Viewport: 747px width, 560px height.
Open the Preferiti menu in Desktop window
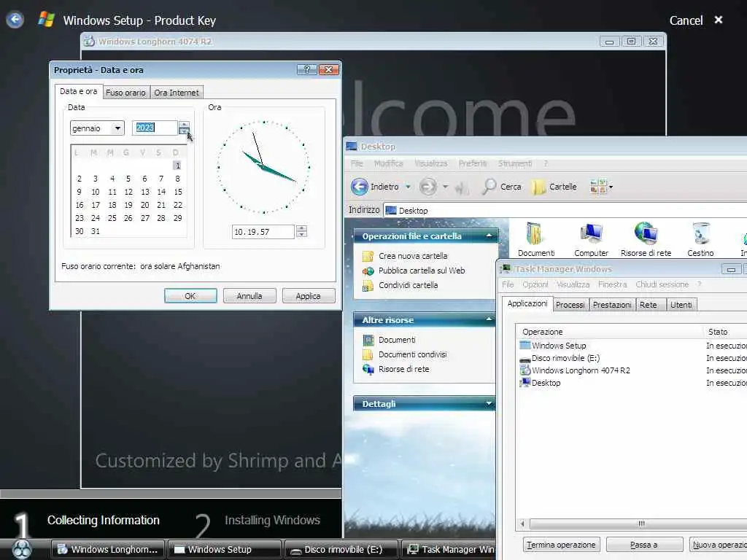pyautogui.click(x=473, y=164)
